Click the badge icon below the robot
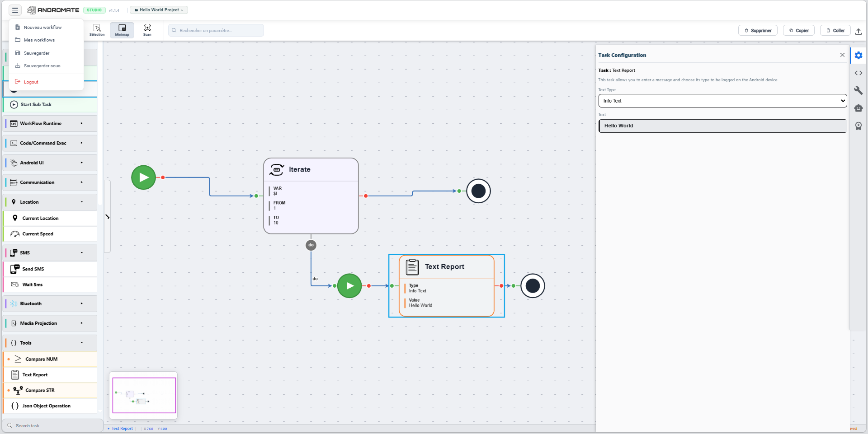868x434 pixels. pyautogui.click(x=859, y=126)
